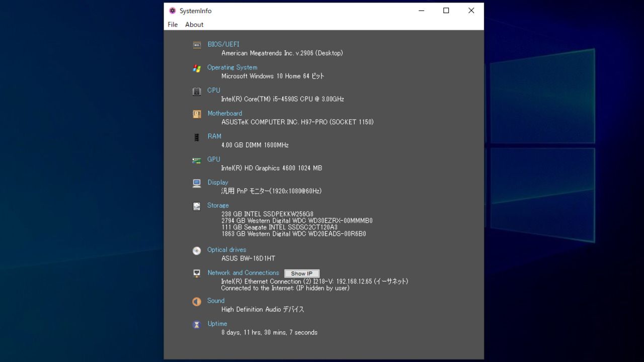Select the RAM heading
Viewport: 644px width, 362px height.
coord(214,136)
